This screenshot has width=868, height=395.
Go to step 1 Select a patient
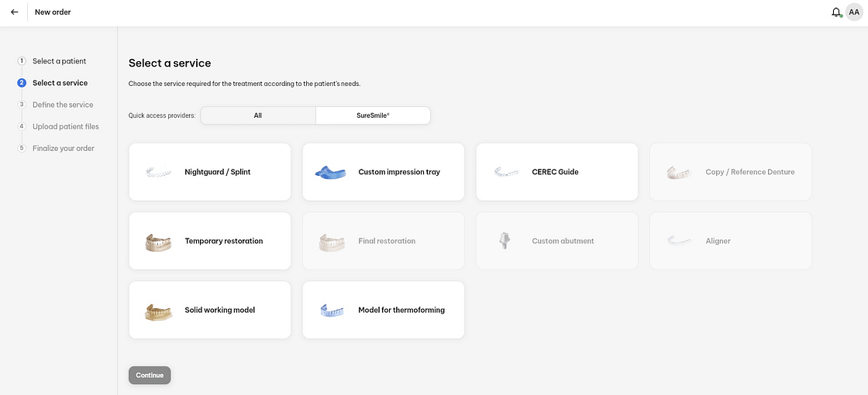point(59,61)
